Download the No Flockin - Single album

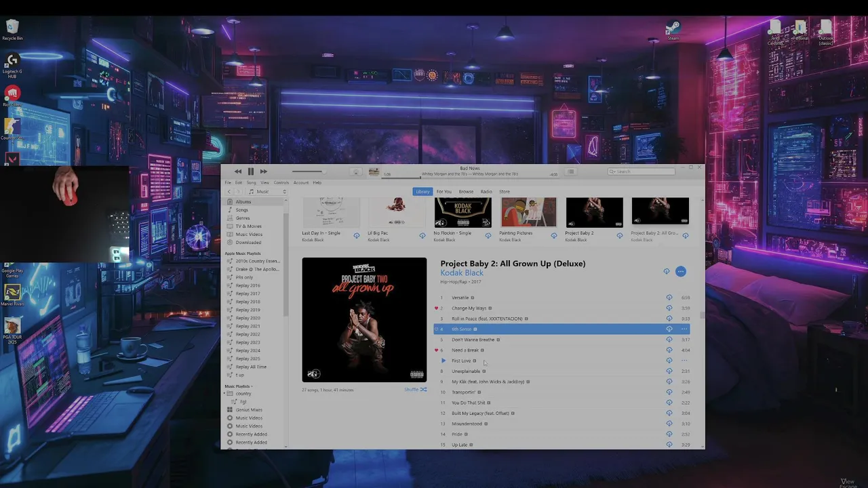488,236
